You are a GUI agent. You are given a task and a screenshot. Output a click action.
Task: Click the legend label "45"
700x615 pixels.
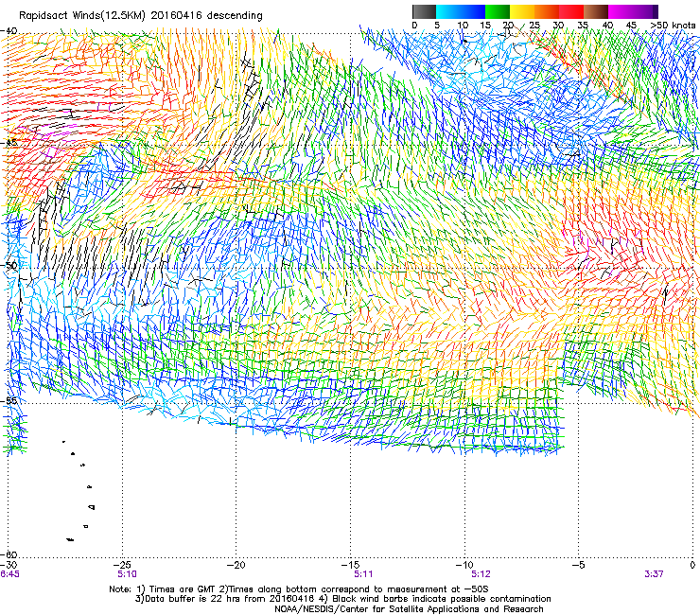[x=631, y=26]
